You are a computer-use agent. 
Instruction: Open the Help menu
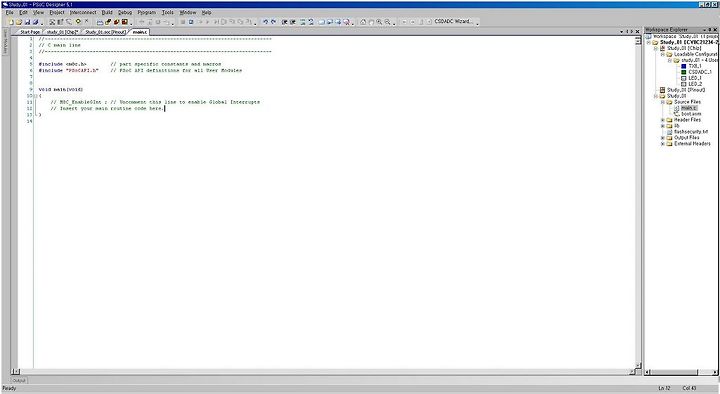207,12
